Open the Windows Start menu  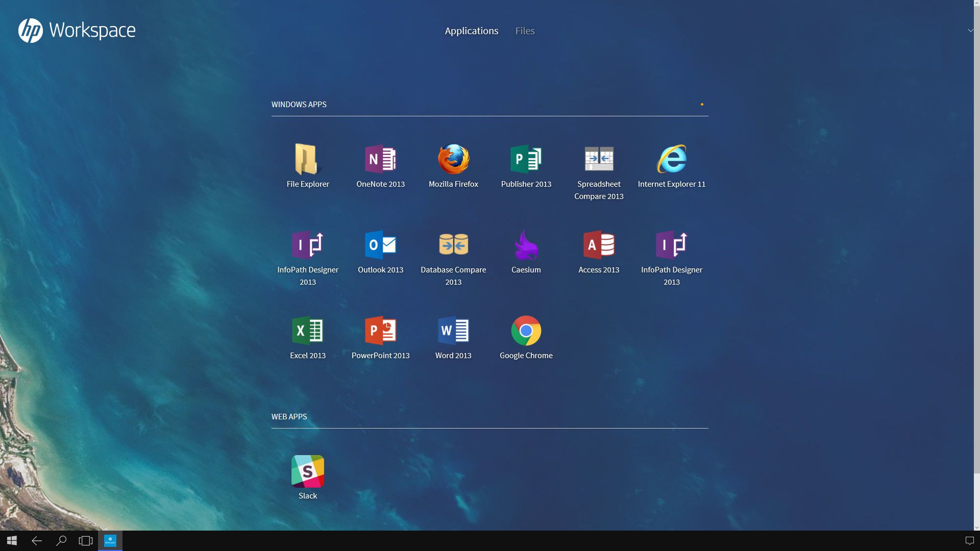[x=12, y=541]
